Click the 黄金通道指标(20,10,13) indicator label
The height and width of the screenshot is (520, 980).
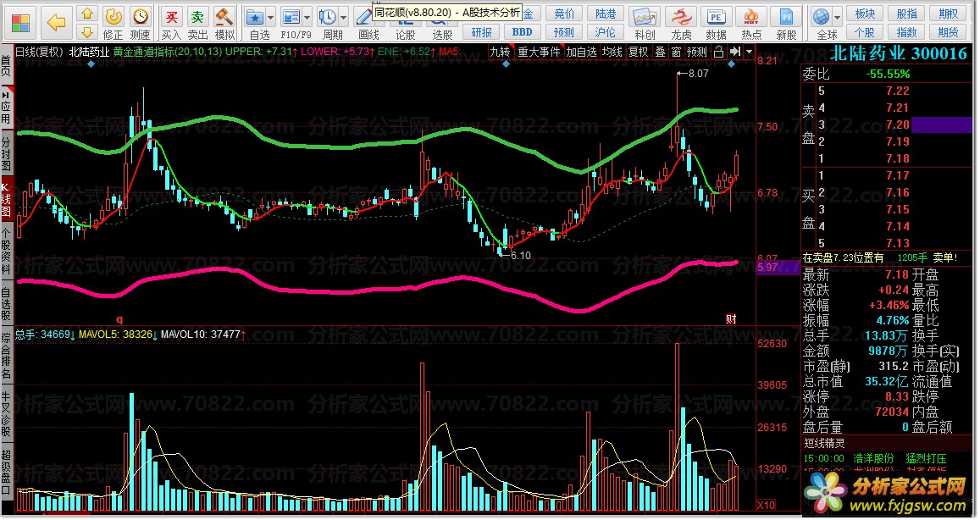click(x=168, y=52)
